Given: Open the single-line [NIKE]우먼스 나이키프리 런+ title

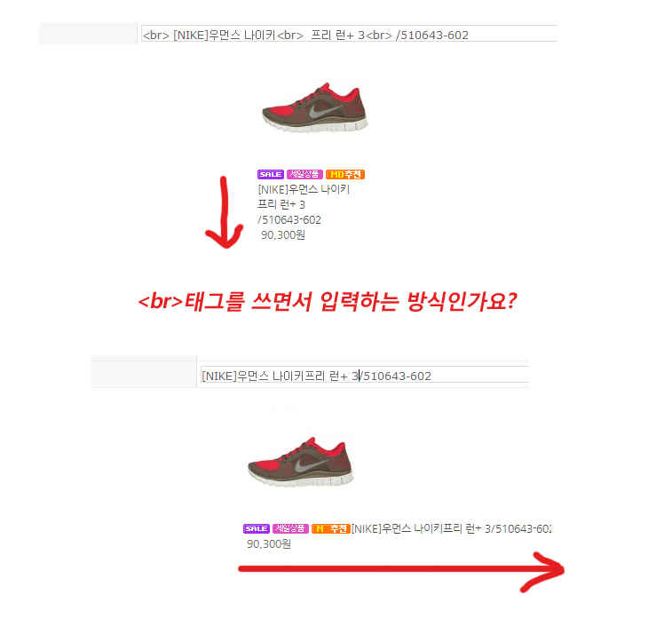Looking at the screenshot, I should click(451, 529).
